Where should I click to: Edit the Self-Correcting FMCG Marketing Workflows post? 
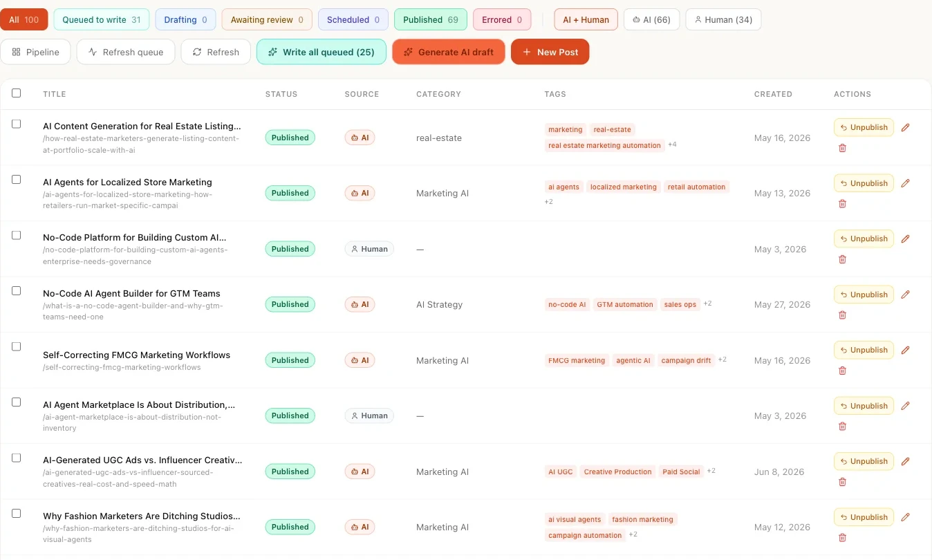(905, 350)
